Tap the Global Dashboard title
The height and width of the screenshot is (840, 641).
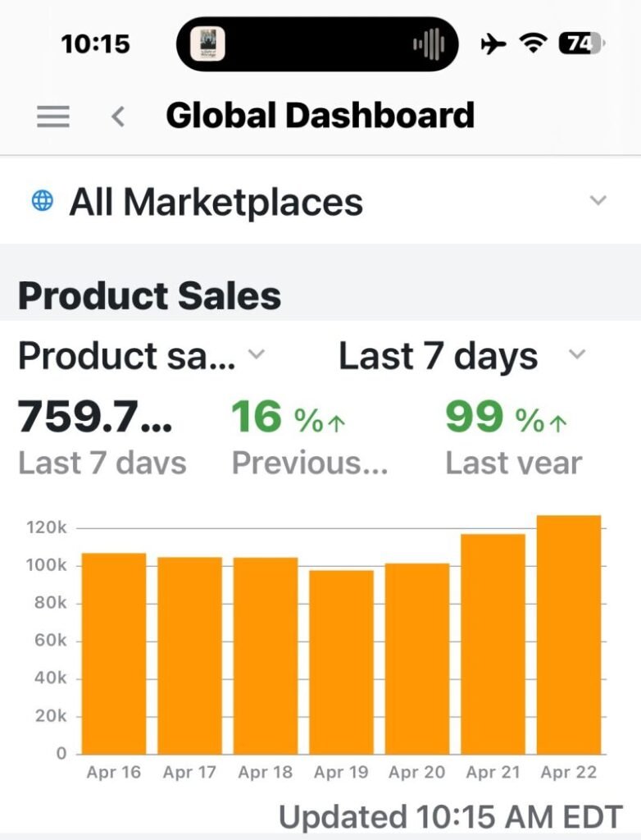320,116
